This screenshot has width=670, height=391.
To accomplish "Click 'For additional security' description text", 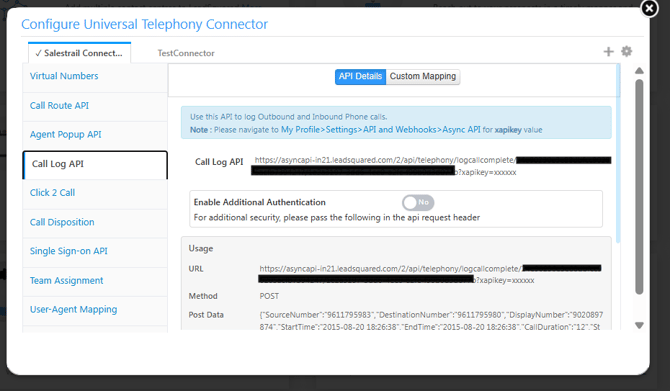I will 337,218.
